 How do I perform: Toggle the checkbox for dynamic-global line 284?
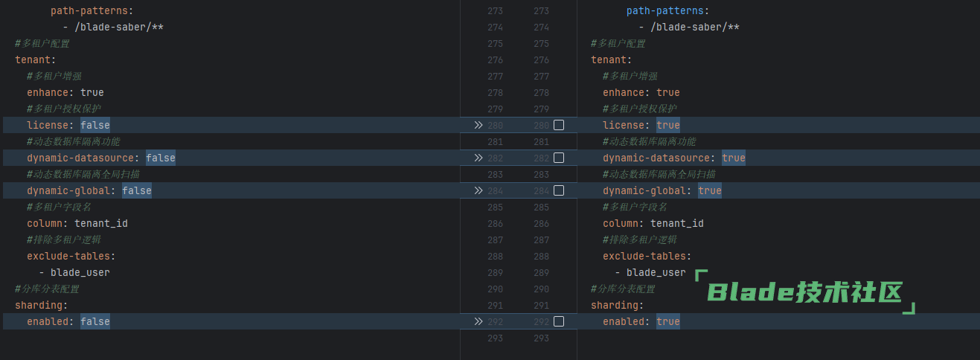559,190
